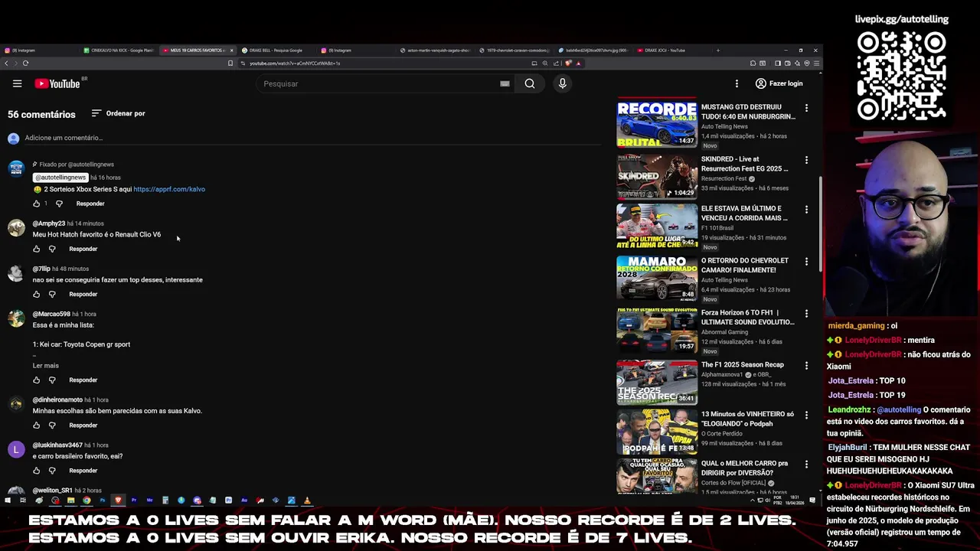
Task: Open YouTube settings three-dot menu near Fazer login
Action: [x=737, y=83]
